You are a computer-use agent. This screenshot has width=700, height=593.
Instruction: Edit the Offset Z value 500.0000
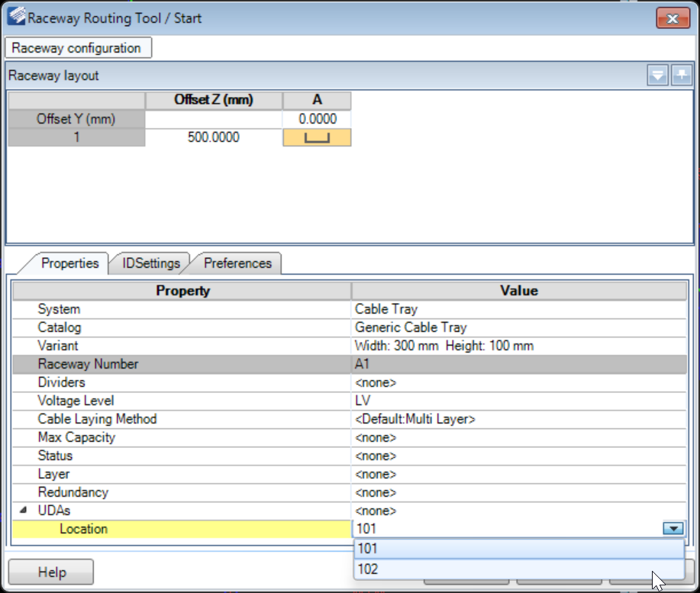point(214,137)
